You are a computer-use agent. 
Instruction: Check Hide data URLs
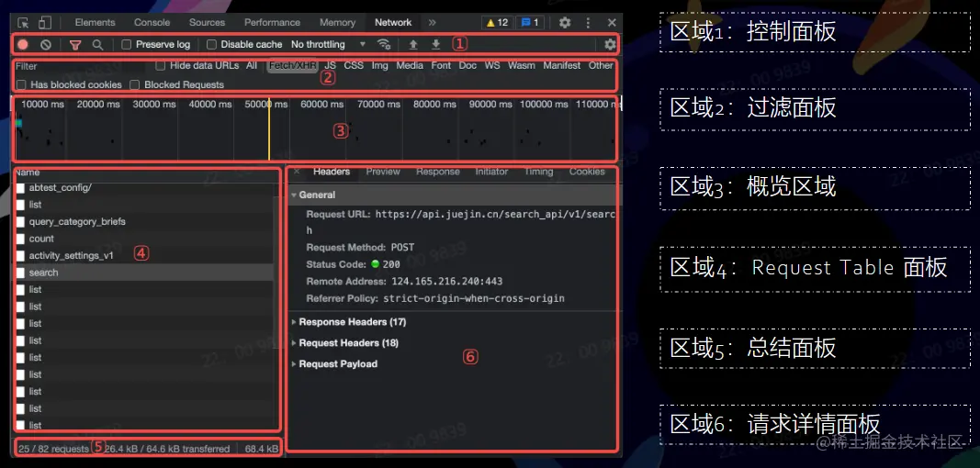click(160, 65)
